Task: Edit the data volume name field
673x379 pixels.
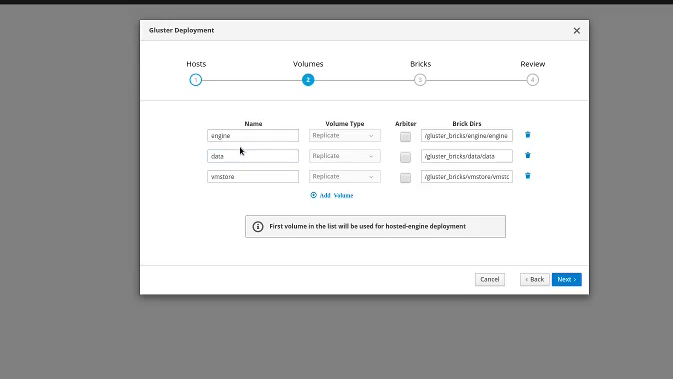Action: click(x=253, y=156)
